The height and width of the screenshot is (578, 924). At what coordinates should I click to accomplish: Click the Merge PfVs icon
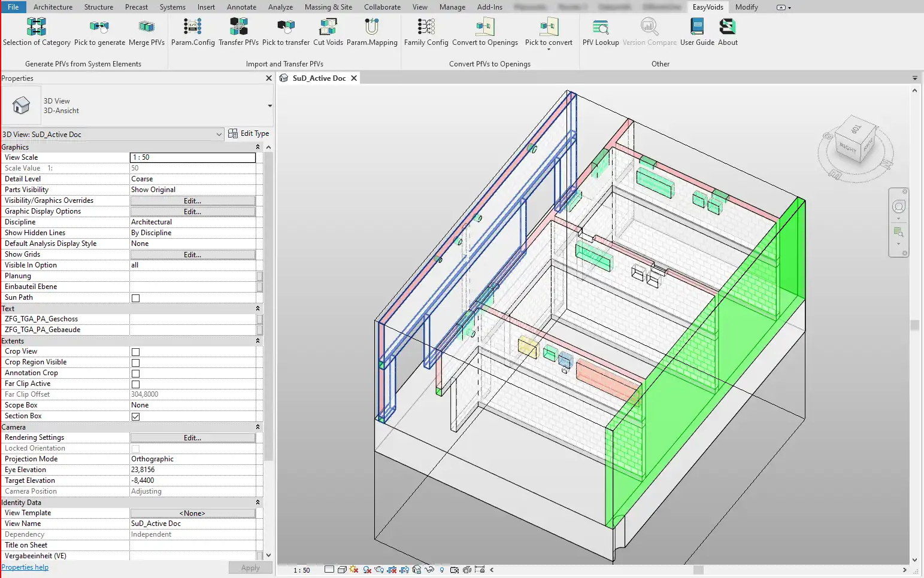(146, 27)
